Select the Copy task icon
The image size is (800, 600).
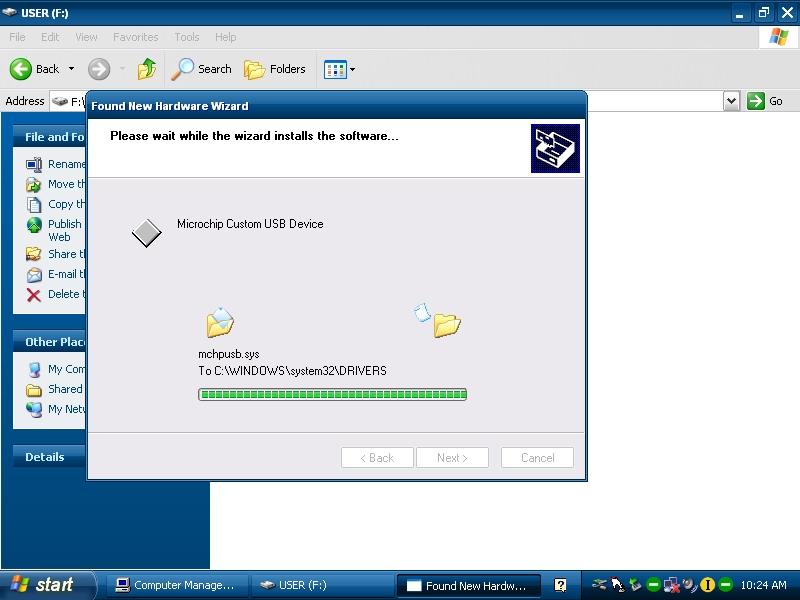point(34,204)
